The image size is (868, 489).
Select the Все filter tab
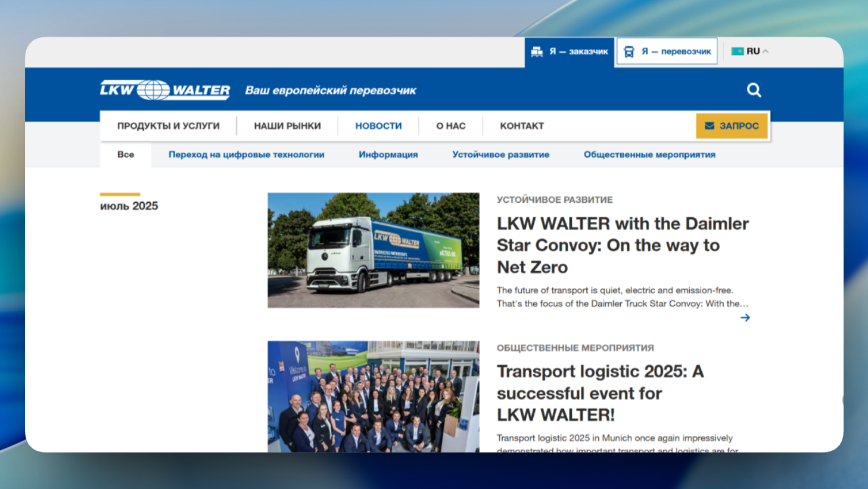point(126,154)
